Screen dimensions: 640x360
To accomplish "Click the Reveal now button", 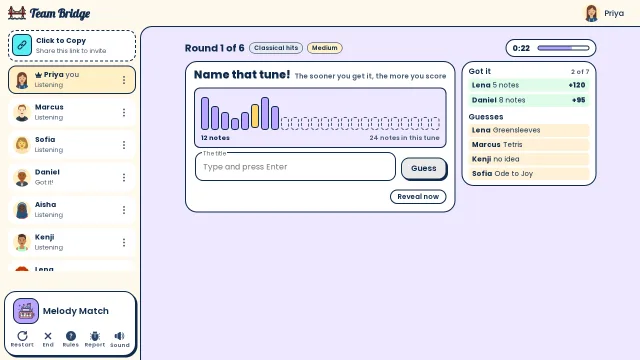I will (x=418, y=196).
